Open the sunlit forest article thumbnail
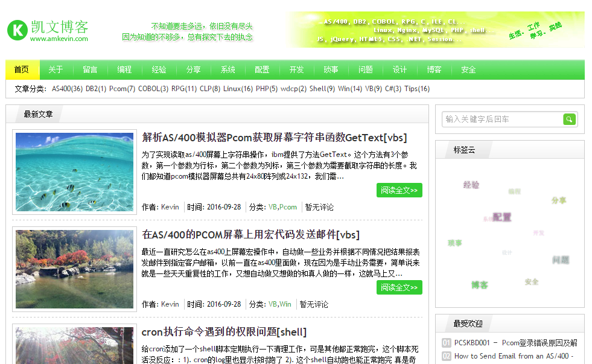Viewport: 592px width, 364px height. pyautogui.click(x=74, y=344)
